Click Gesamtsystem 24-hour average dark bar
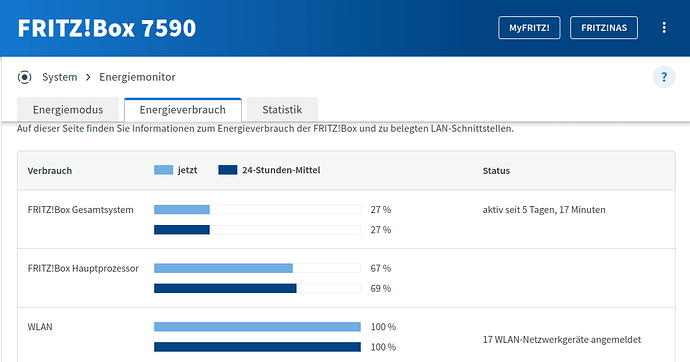The height and width of the screenshot is (362, 690). [x=182, y=230]
